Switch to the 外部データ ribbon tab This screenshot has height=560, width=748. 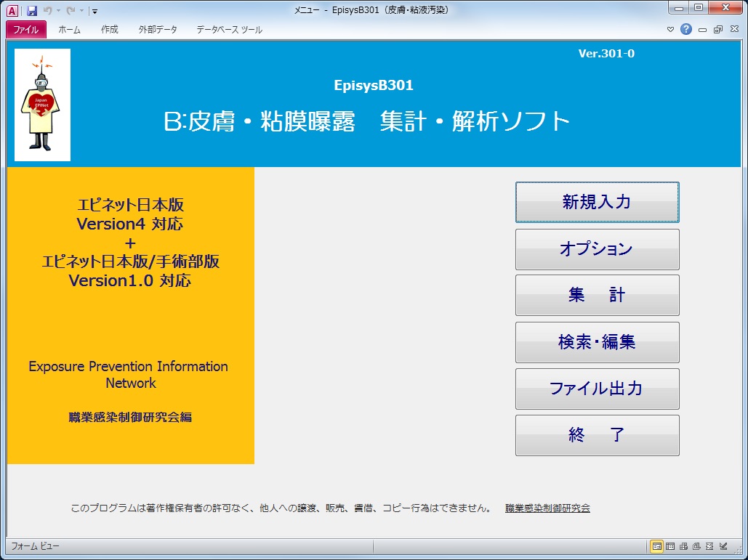[x=156, y=30]
